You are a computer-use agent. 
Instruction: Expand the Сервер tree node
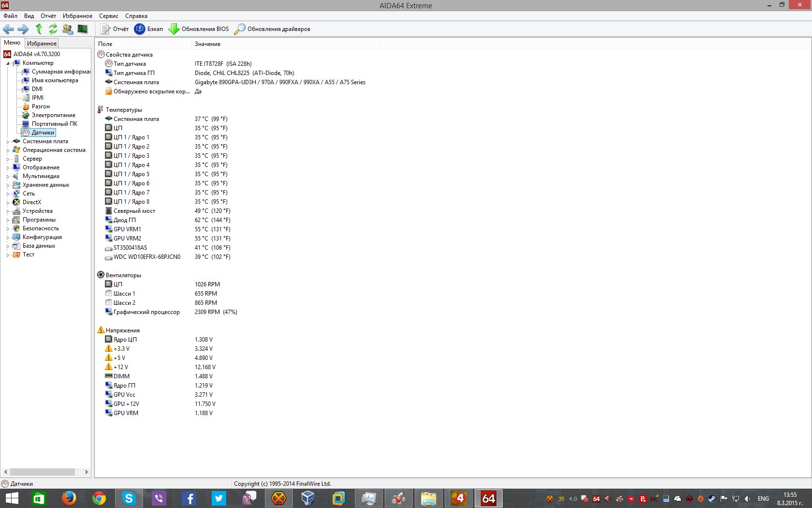[x=8, y=159]
